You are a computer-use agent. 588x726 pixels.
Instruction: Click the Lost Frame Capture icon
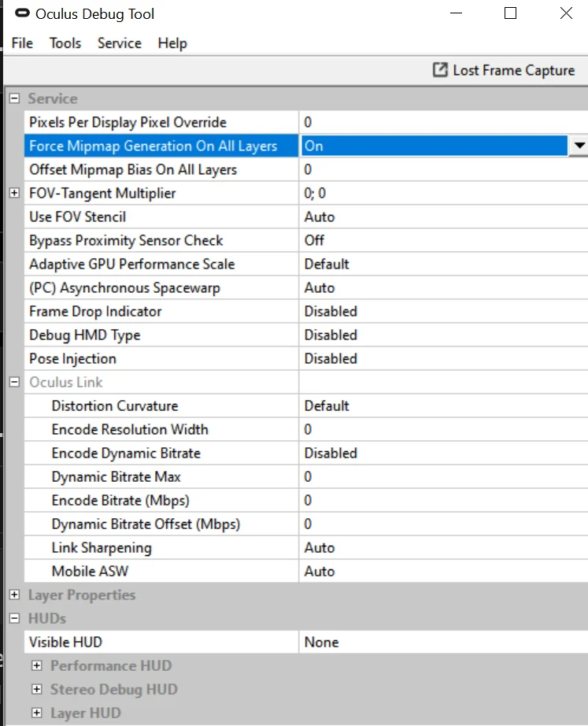pyautogui.click(x=440, y=70)
